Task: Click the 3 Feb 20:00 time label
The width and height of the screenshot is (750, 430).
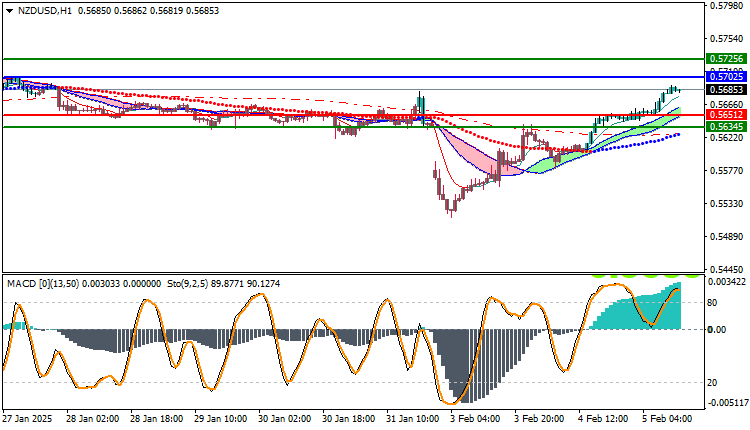Action: tap(540, 419)
